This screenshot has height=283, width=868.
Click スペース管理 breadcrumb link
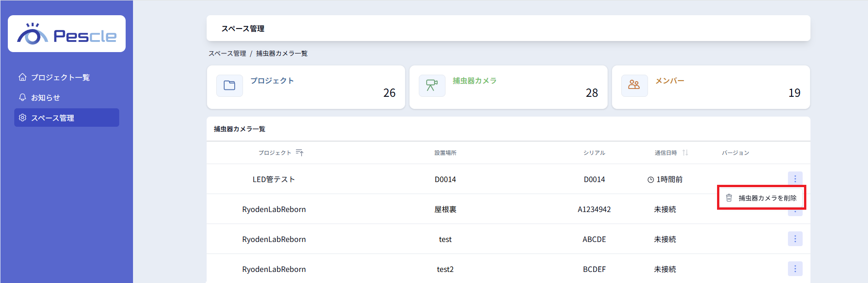tap(227, 53)
